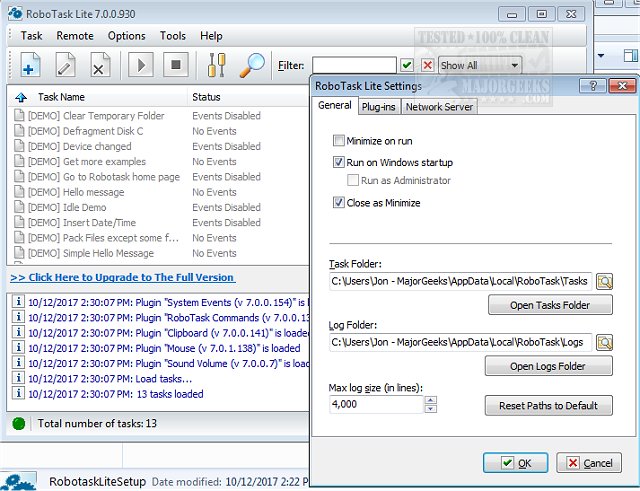
Task: Open the Options menu
Action: coord(127,36)
